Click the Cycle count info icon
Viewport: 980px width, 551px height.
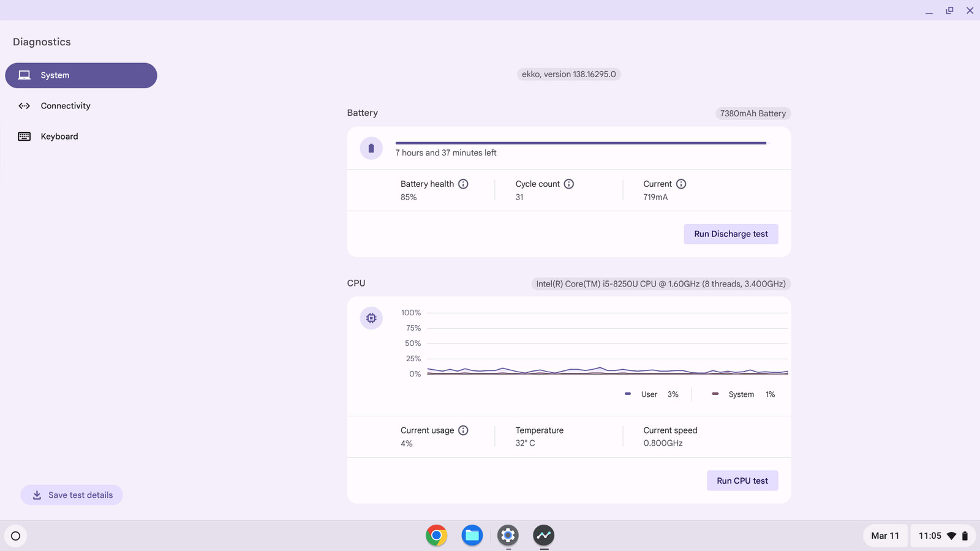(x=569, y=184)
